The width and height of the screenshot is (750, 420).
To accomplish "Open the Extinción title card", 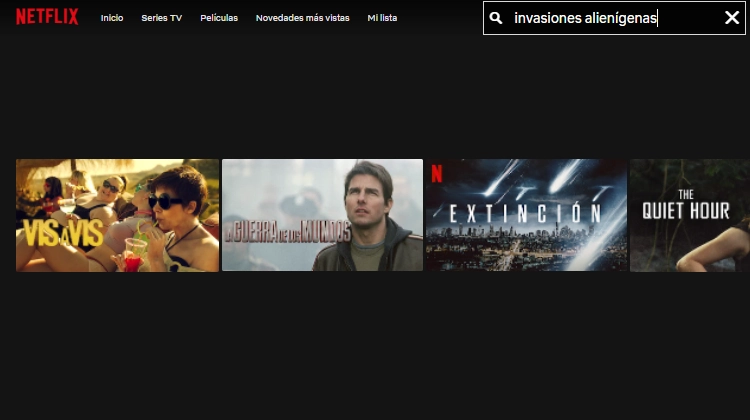I will (x=526, y=215).
